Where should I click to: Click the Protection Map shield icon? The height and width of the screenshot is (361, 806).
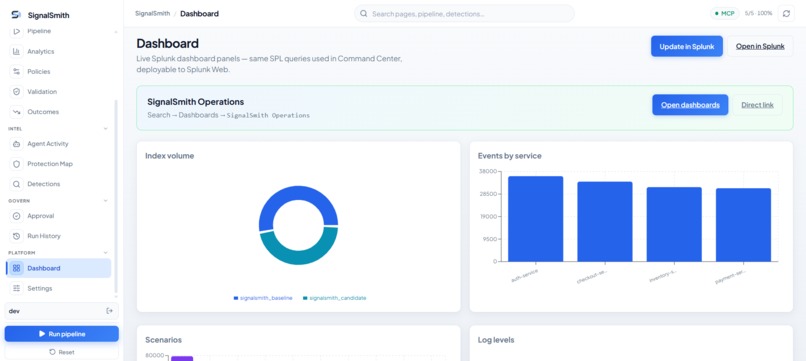16,164
